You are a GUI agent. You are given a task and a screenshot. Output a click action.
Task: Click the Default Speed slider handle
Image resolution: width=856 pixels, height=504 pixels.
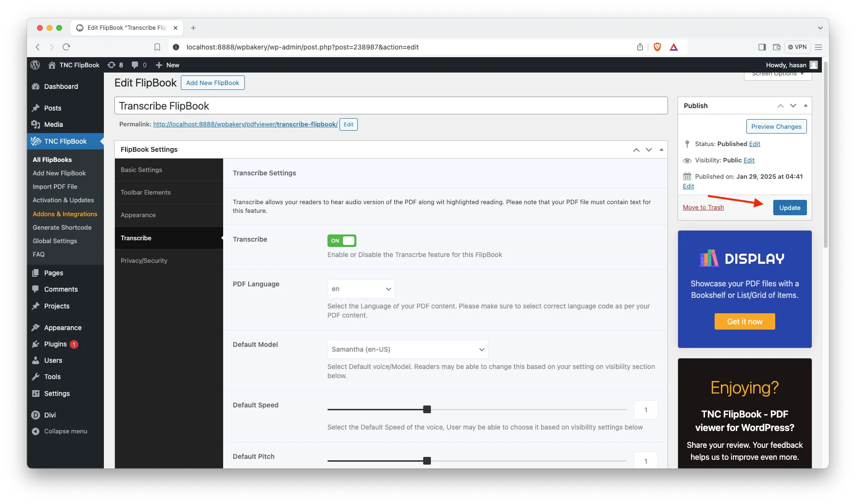pos(427,409)
